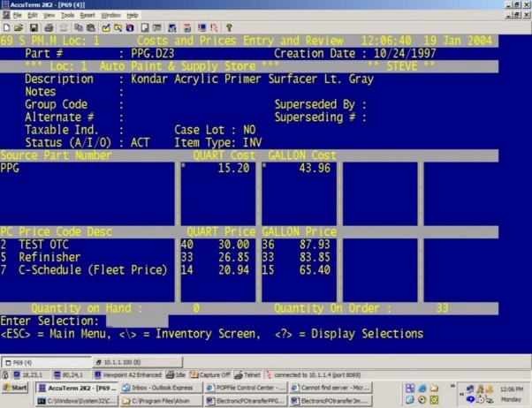The width and height of the screenshot is (532, 408).
Task: Click the Save floppy disk icon
Action: click(34, 27)
